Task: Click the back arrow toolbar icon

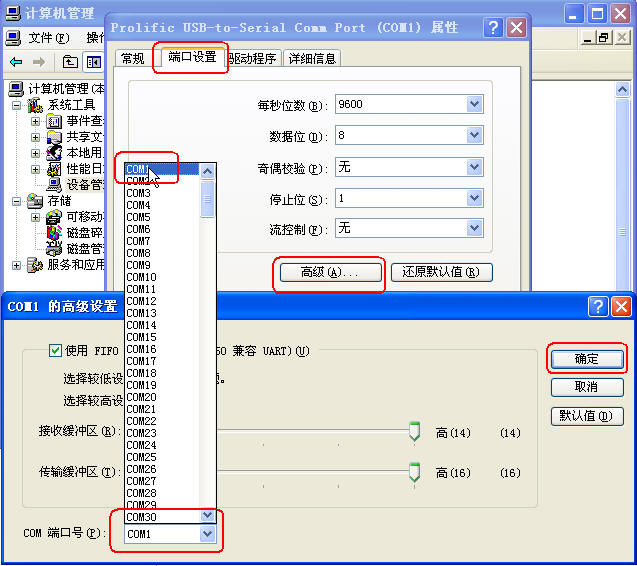Action: [x=16, y=63]
